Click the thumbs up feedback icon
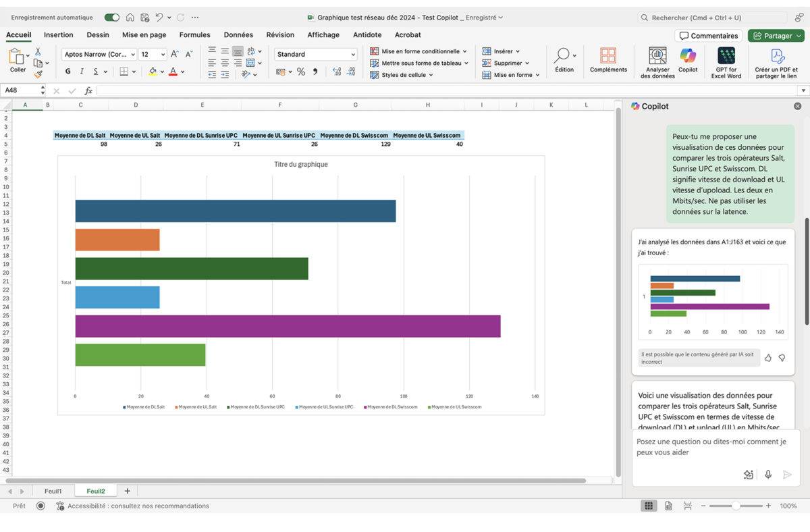Screen dimensions: 810x532 click(768, 358)
